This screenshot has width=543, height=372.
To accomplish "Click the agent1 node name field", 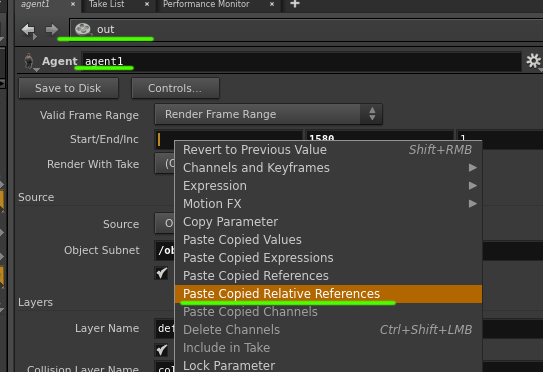I will pyautogui.click(x=301, y=62).
